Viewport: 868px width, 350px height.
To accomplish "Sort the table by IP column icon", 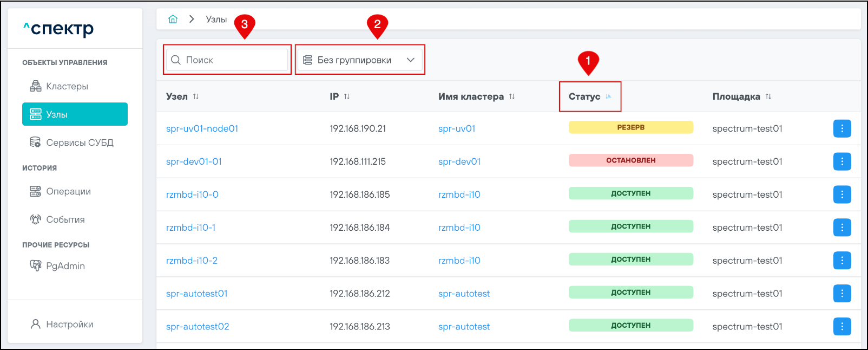I will (x=347, y=96).
